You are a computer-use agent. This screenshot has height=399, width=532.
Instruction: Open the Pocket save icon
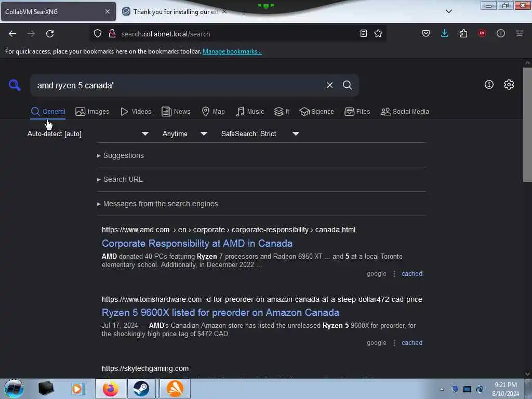pyautogui.click(x=426, y=33)
